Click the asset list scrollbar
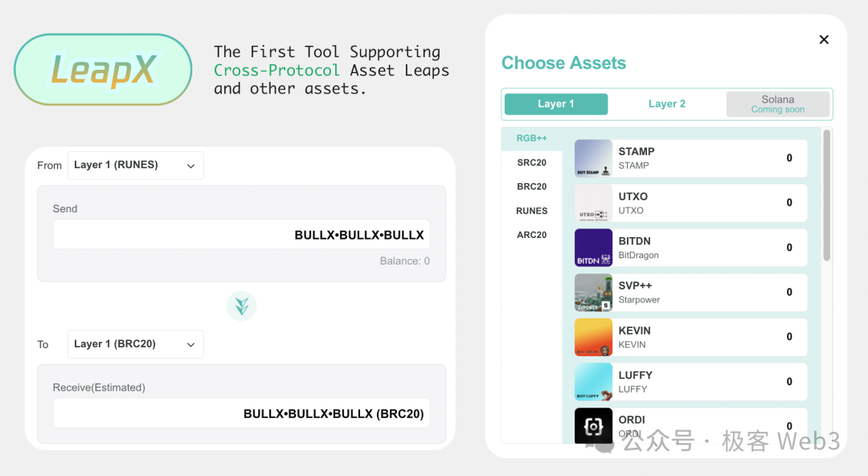This screenshot has width=868, height=476. [826, 195]
